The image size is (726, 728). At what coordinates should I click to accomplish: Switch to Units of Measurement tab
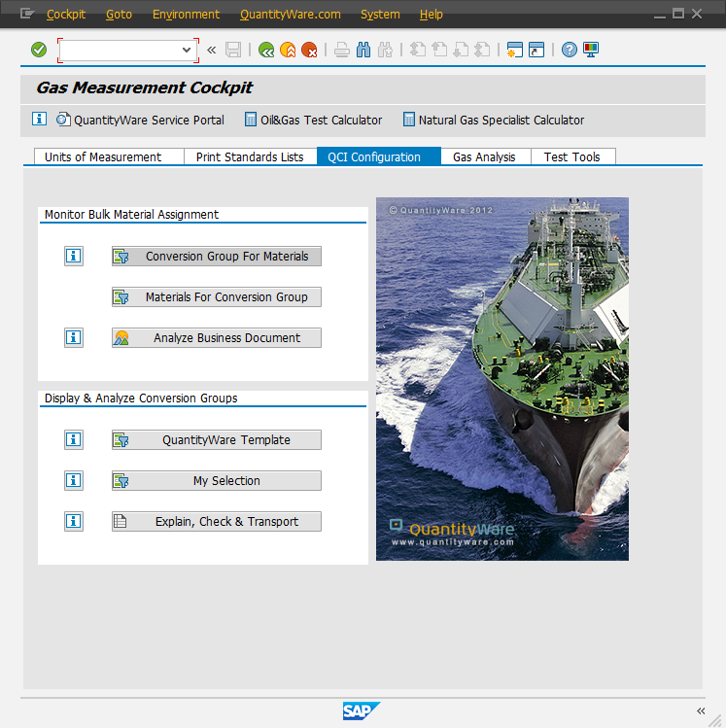click(109, 156)
